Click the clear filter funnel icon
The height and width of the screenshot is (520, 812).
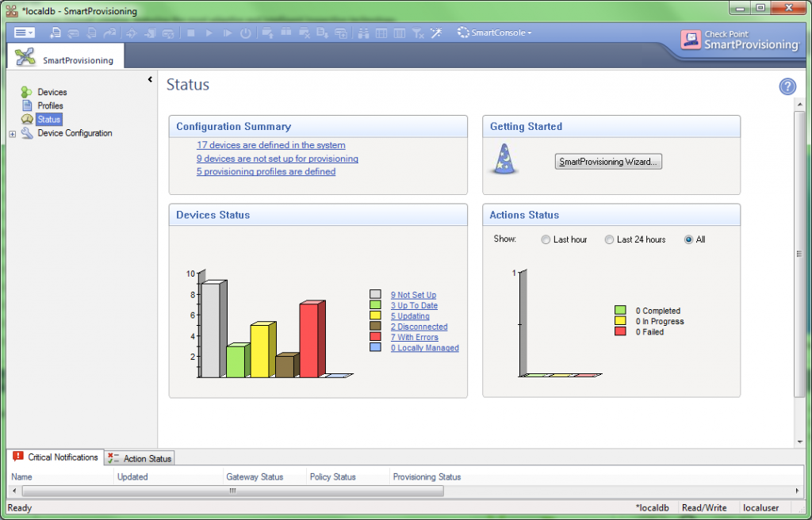pos(418,32)
